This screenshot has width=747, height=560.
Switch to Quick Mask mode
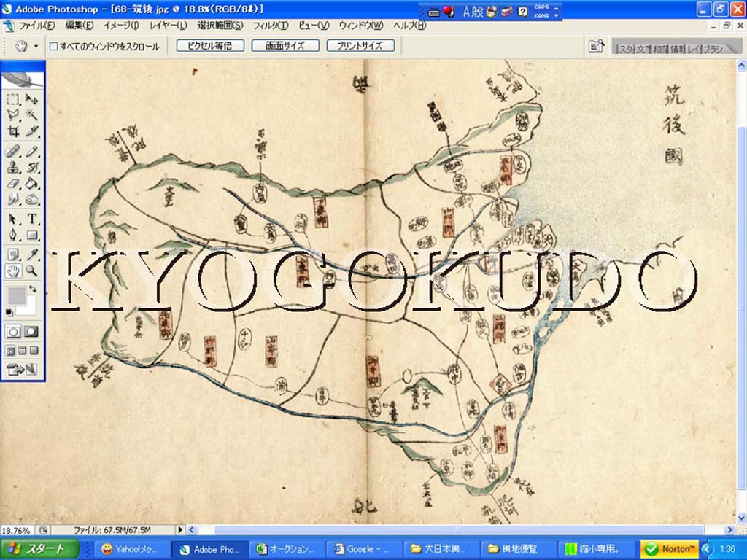pos(31,332)
